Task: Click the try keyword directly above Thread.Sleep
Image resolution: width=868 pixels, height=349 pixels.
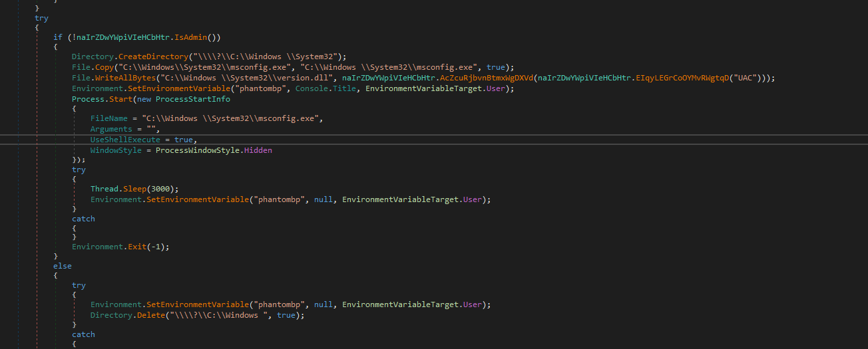Action: pyautogui.click(x=79, y=170)
